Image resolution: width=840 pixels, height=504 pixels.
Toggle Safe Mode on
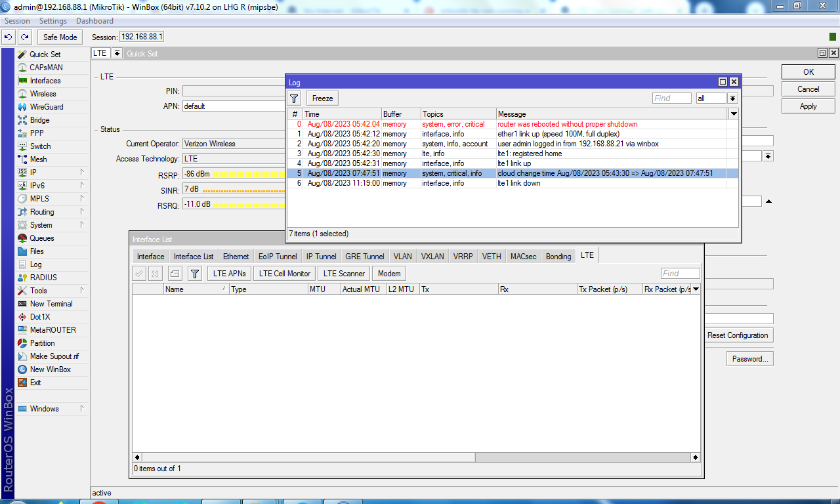[x=60, y=37]
